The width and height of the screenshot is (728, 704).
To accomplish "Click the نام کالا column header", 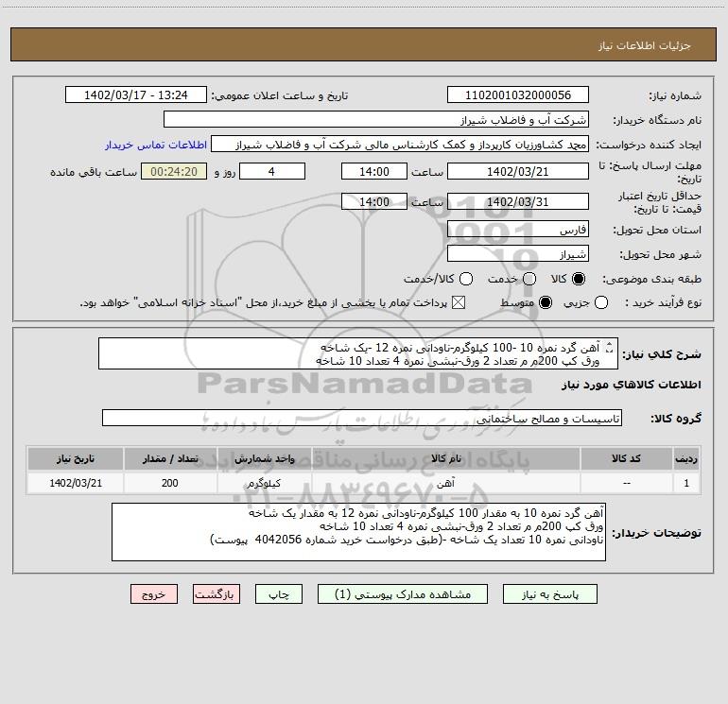I will tap(445, 458).
